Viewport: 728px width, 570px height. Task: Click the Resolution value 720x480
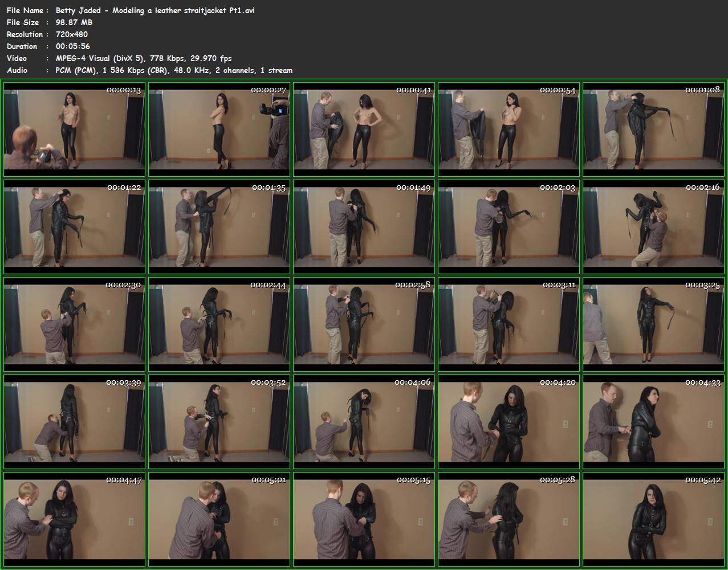[x=72, y=34]
